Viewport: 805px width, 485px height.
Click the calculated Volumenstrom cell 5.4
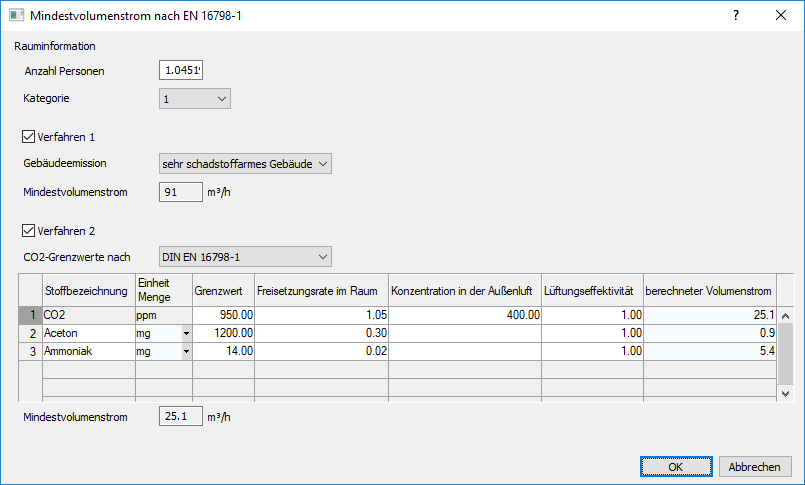(710, 352)
